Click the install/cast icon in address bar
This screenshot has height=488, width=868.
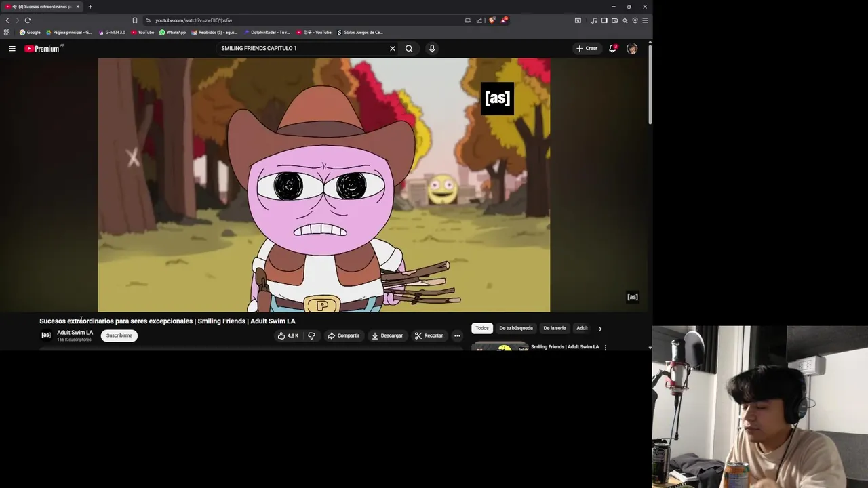[467, 20]
